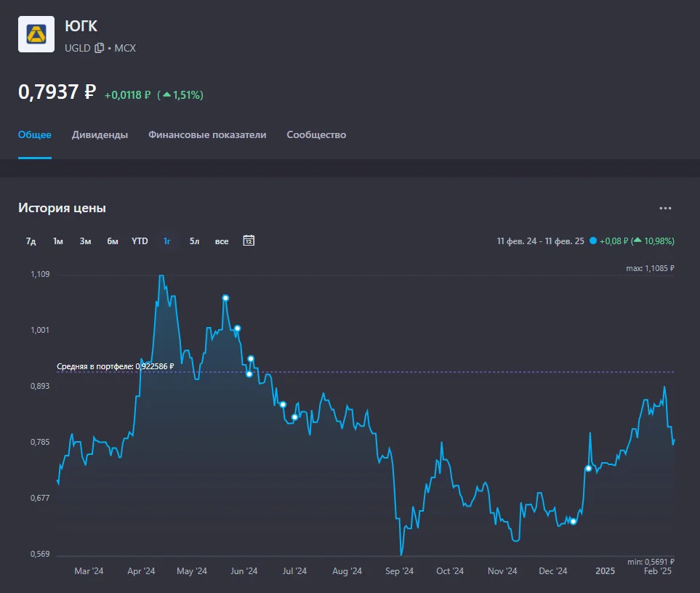Screen dimensions: 700x593
Task: Click the +0,0118 ₽ daily change value
Action: [127, 95]
